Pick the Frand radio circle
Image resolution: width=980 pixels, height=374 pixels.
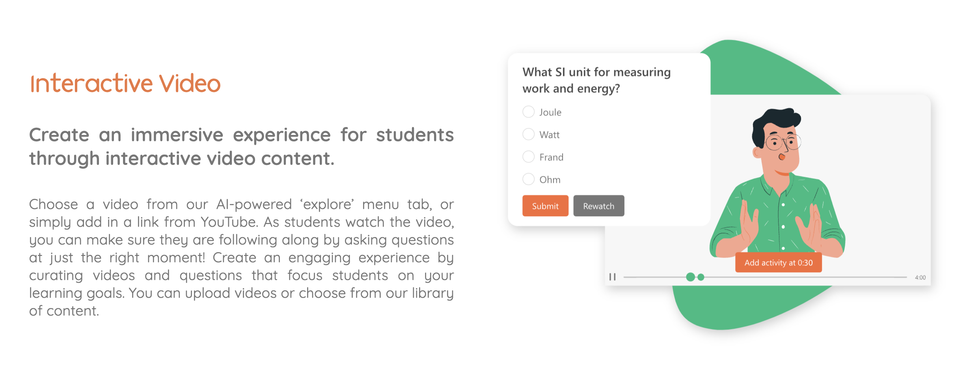pyautogui.click(x=529, y=157)
